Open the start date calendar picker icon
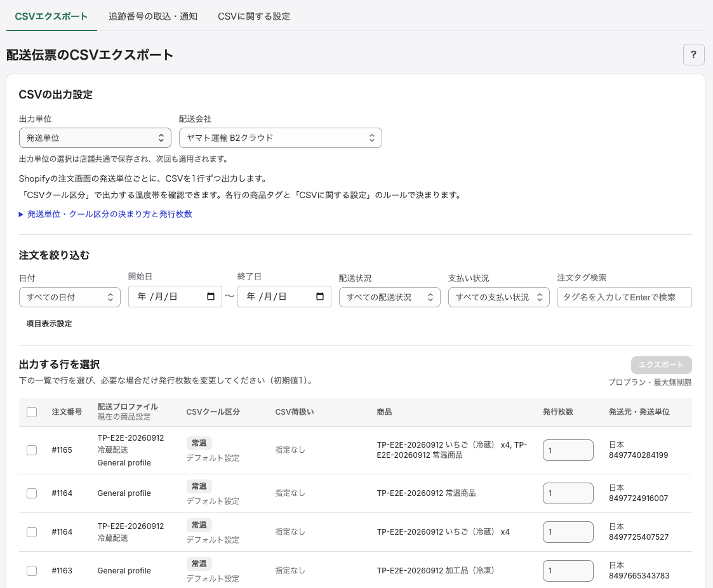This screenshot has height=588, width=713. click(211, 297)
